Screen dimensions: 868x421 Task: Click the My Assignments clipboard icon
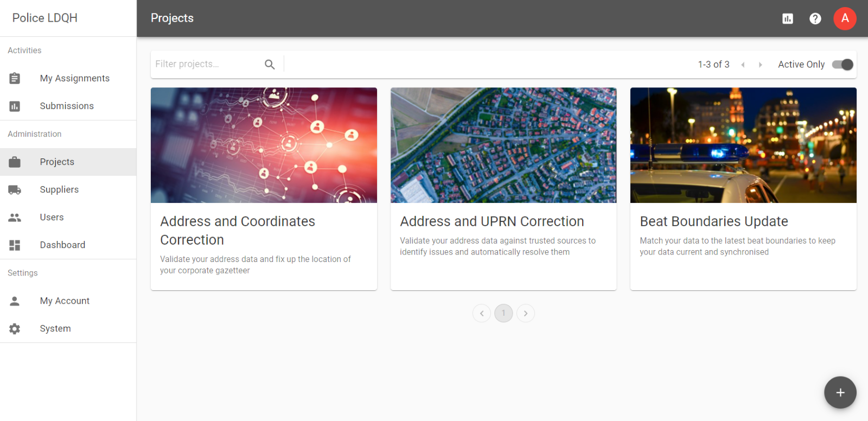pos(15,78)
